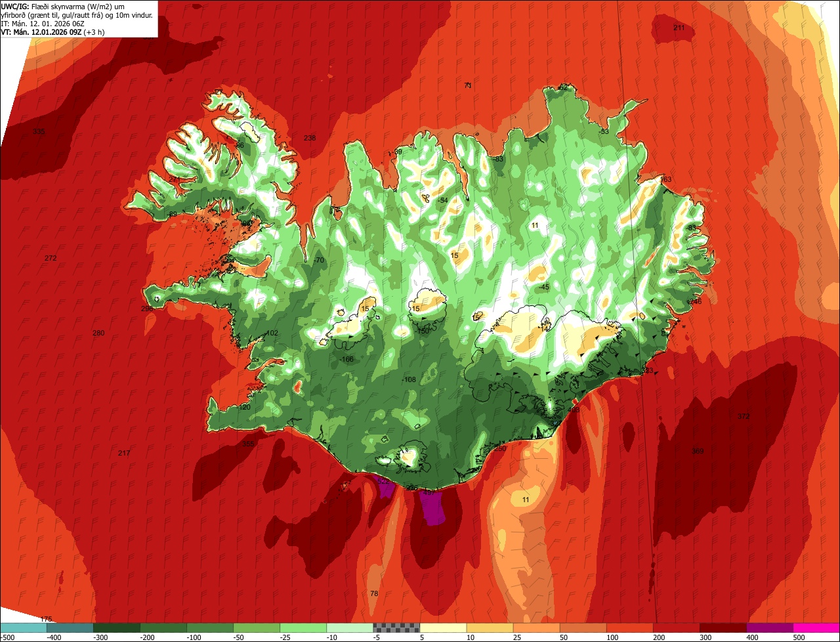Select the -100 to -50 green legend swatch
The height and width of the screenshot is (642, 840).
pyautogui.click(x=210, y=628)
